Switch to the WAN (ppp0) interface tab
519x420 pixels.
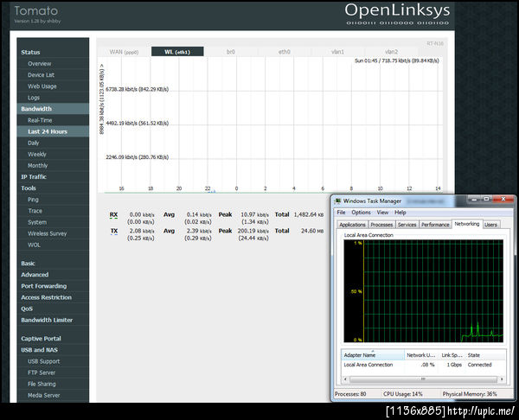click(124, 52)
